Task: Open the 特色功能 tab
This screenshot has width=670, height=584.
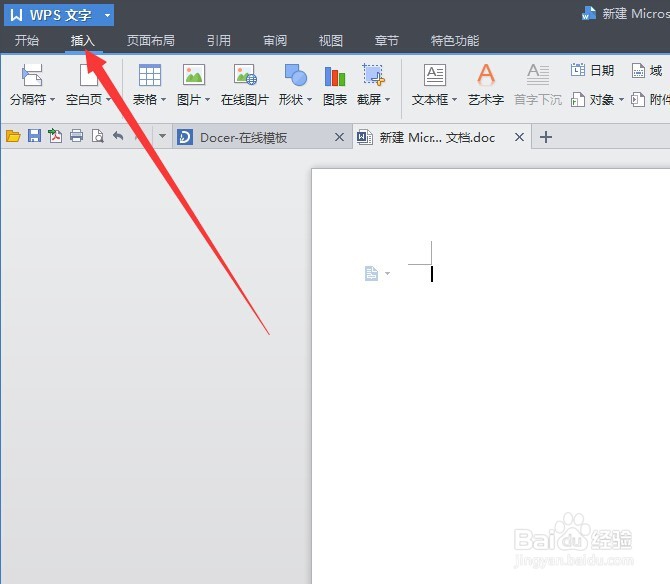Action: coord(455,41)
